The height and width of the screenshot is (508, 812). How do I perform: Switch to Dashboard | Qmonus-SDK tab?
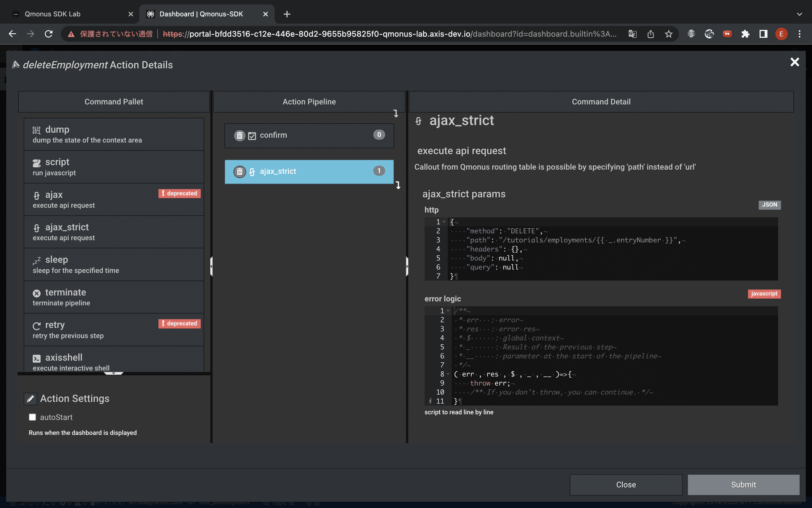pyautogui.click(x=207, y=14)
